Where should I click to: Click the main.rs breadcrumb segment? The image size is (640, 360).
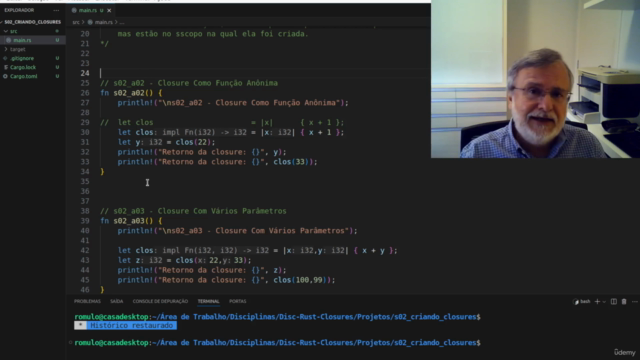(104, 22)
